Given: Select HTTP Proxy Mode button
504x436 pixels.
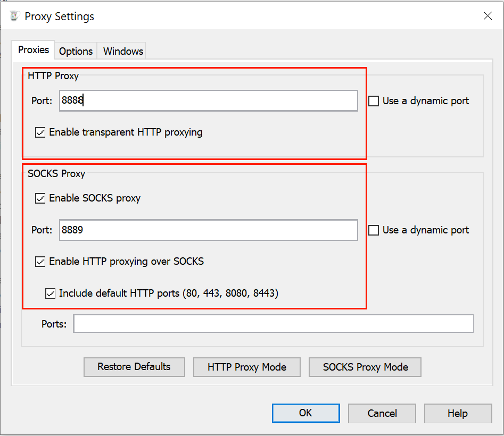Looking at the screenshot, I should (247, 367).
